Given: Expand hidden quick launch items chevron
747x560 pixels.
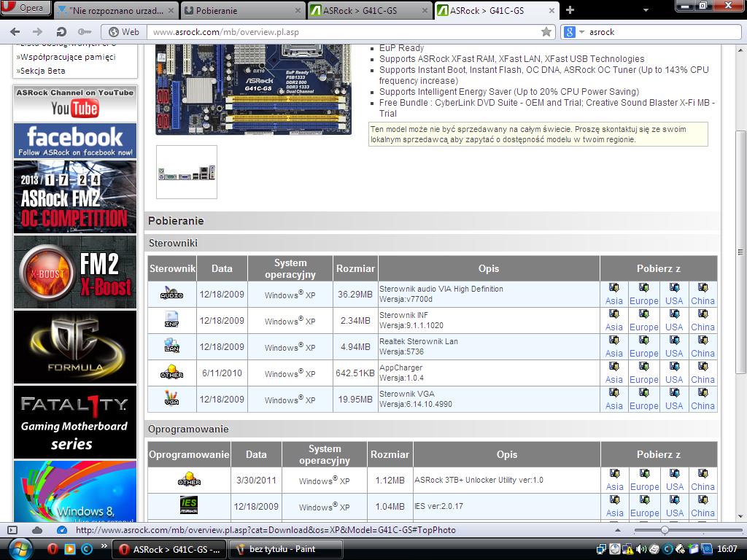Looking at the screenshot, I should 104,545.
